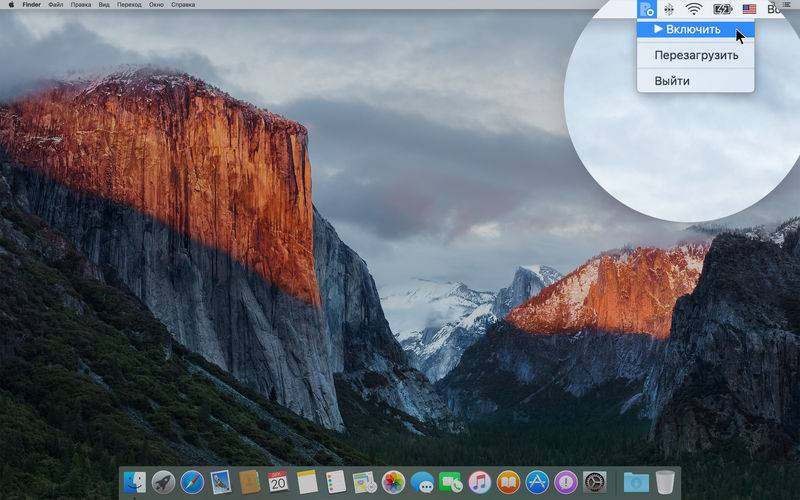
Task: Open App Store icon in Dock
Action: point(537,482)
